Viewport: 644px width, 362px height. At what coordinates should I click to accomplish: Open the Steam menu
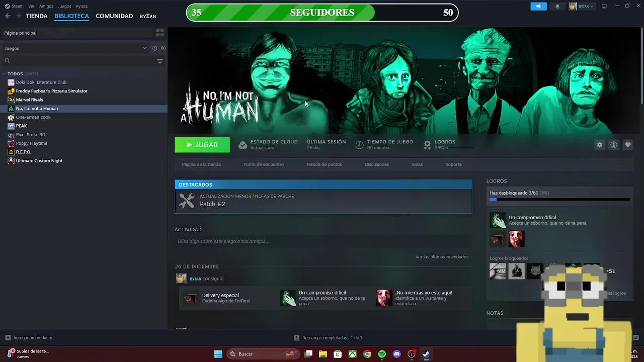(x=14, y=6)
